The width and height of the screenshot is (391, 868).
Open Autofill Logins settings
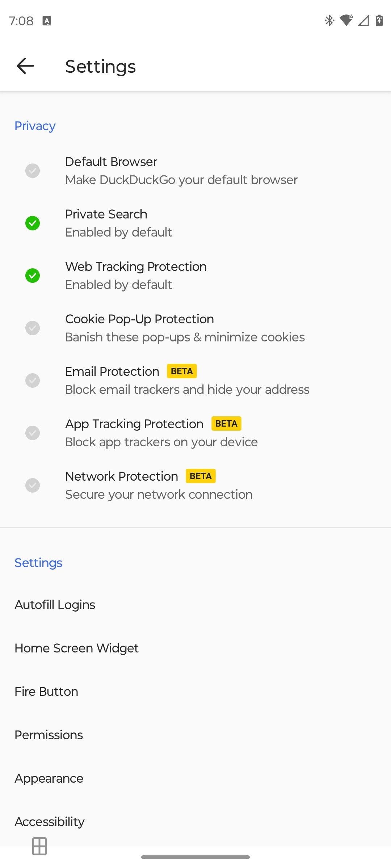pos(55,604)
